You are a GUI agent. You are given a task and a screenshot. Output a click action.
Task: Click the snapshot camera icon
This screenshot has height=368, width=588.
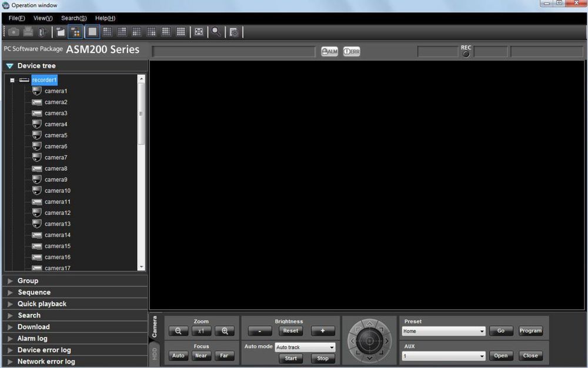pos(13,32)
